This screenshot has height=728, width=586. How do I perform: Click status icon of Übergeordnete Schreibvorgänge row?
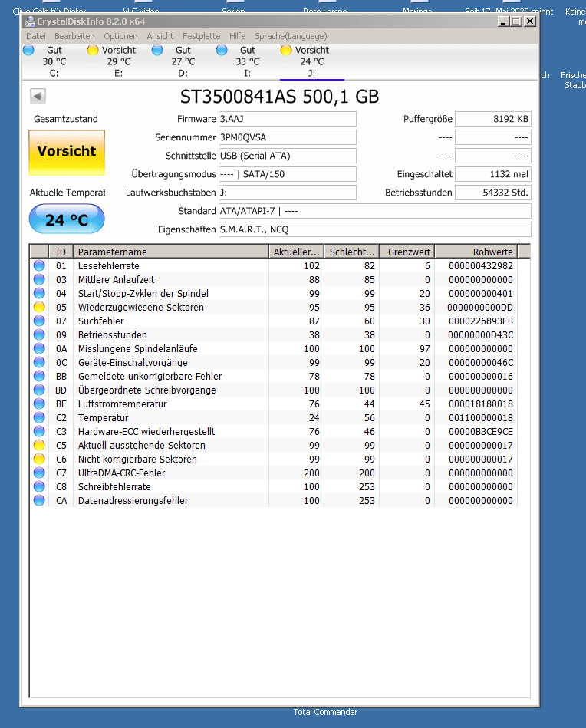[x=39, y=390]
